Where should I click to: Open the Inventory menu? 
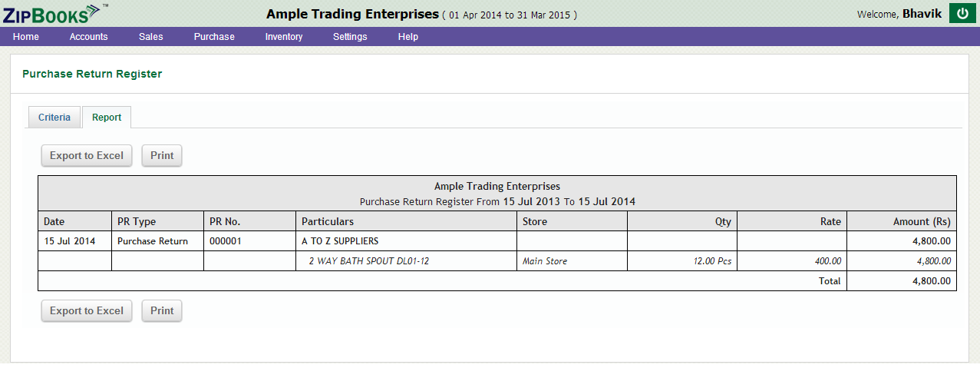click(x=284, y=37)
